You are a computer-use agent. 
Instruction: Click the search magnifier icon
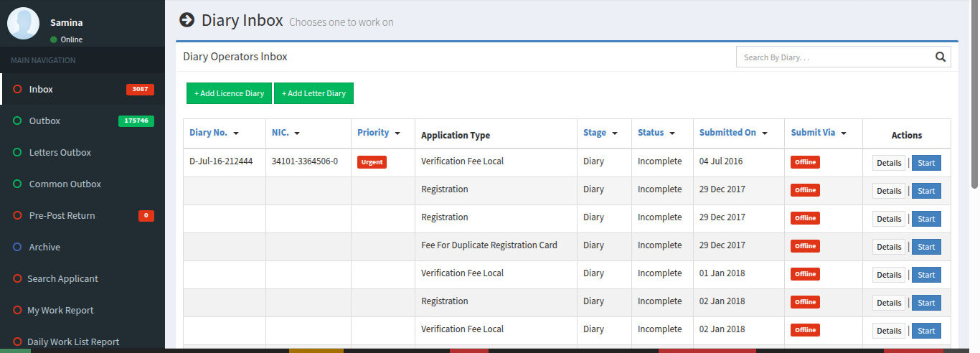tap(941, 57)
